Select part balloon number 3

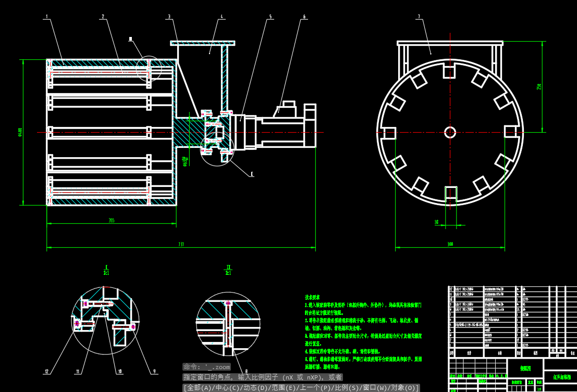(169, 17)
